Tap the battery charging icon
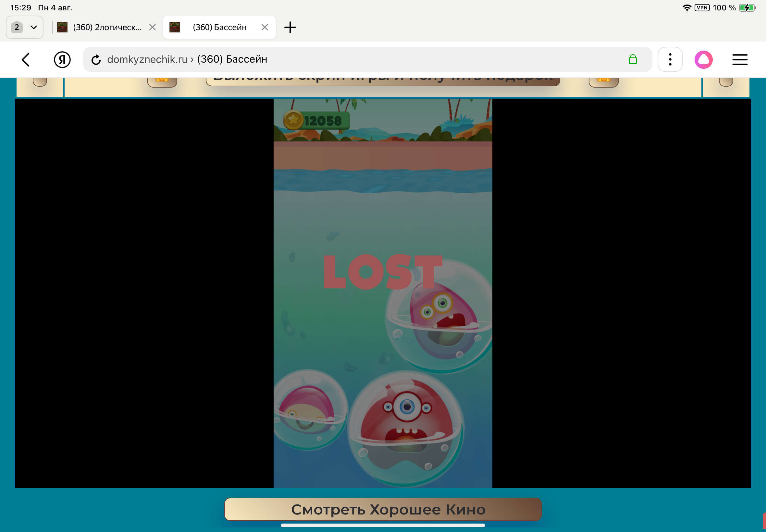766x532 pixels. pos(747,8)
